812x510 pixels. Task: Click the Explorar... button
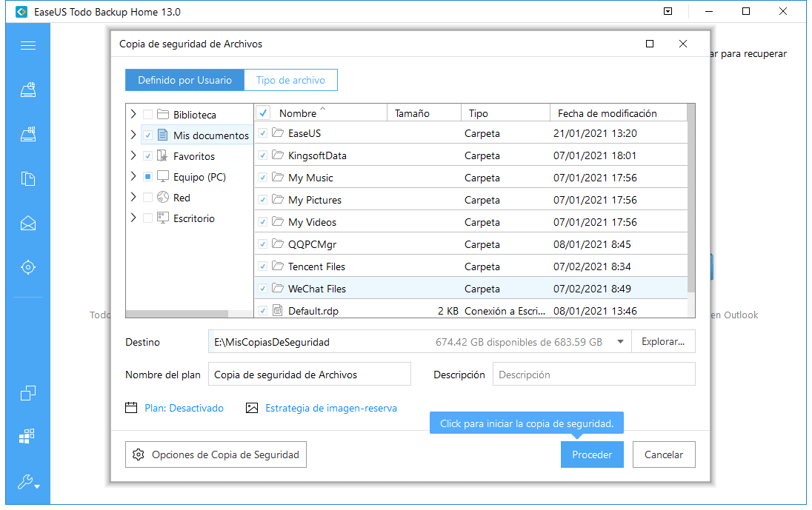pyautogui.click(x=663, y=341)
